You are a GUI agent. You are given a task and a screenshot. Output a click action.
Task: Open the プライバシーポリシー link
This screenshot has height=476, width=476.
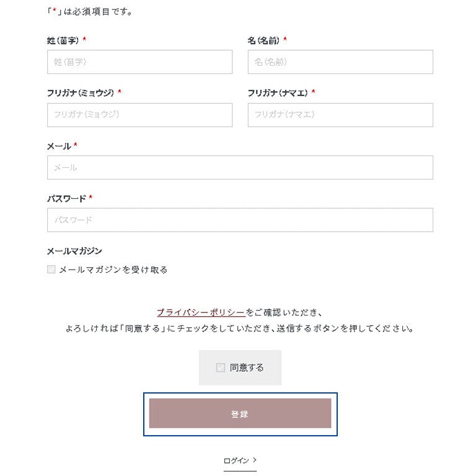(201, 312)
